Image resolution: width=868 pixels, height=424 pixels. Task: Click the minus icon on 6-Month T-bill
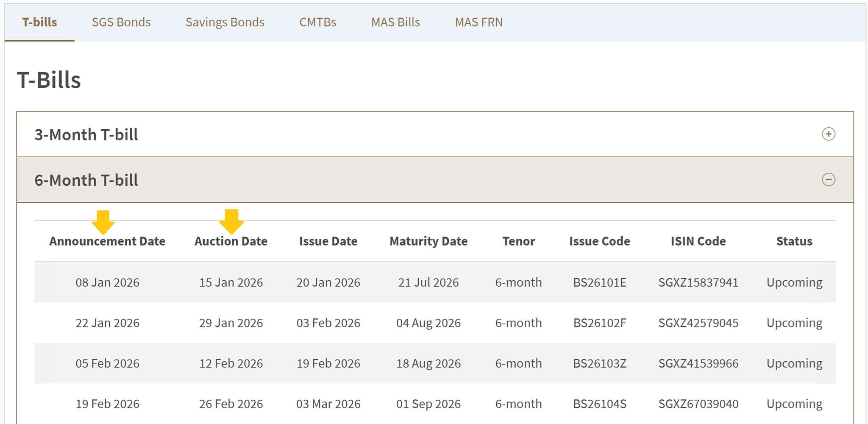click(x=828, y=180)
